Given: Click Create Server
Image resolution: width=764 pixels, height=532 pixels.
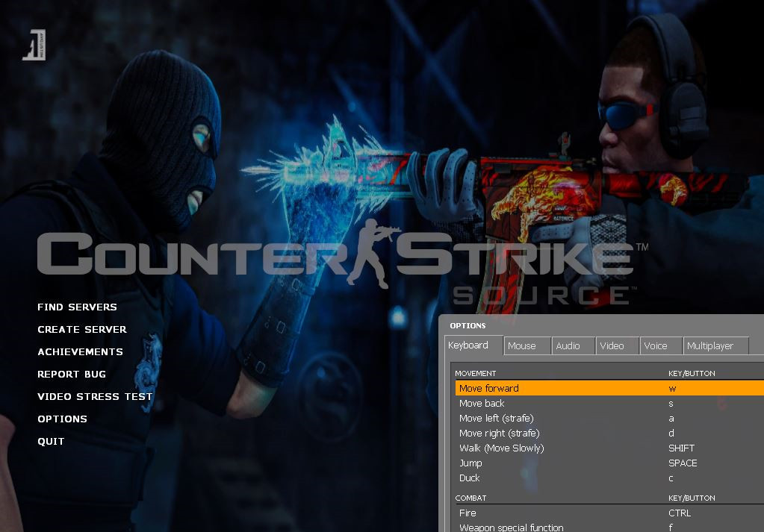Looking at the screenshot, I should point(81,329).
